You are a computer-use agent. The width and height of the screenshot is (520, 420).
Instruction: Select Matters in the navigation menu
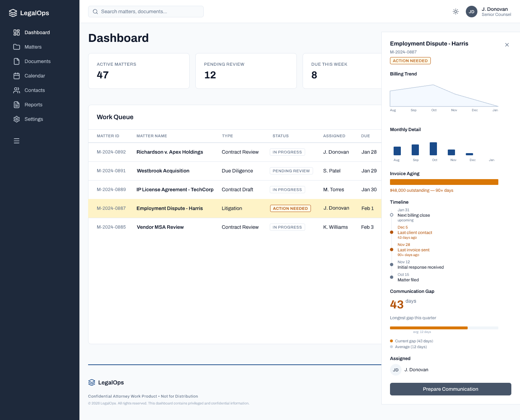33,47
